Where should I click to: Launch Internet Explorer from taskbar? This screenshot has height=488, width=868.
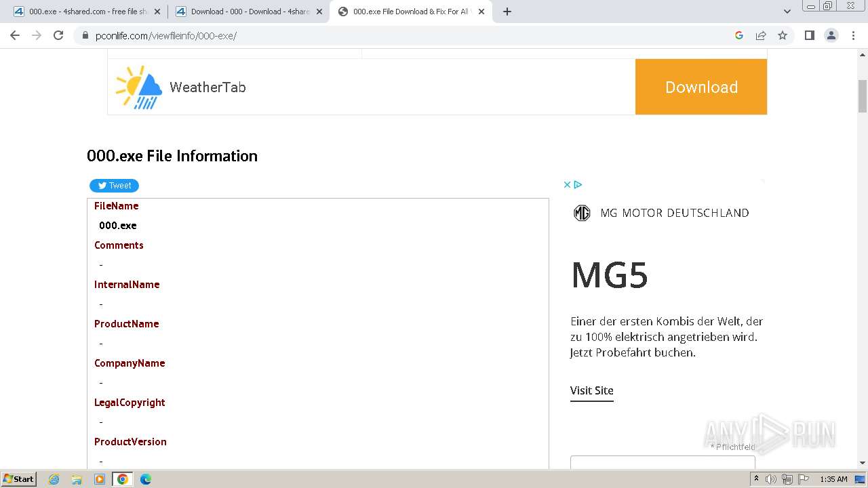pos(54,479)
